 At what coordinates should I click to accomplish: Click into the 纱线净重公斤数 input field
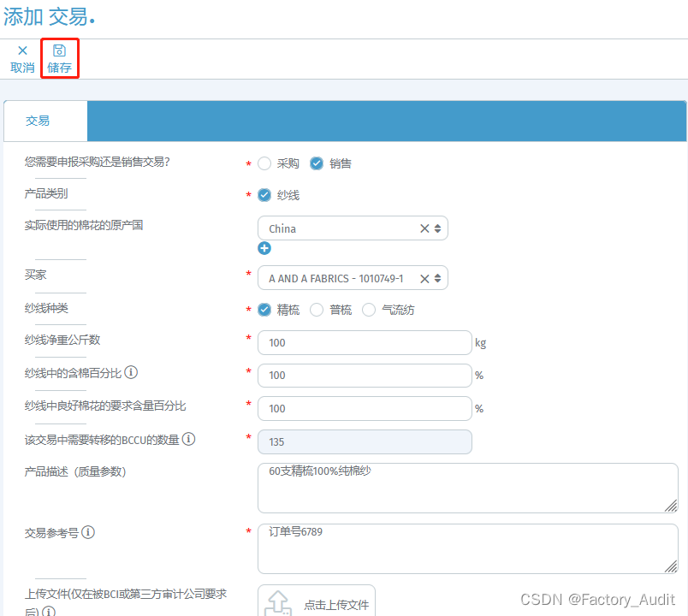coord(365,342)
